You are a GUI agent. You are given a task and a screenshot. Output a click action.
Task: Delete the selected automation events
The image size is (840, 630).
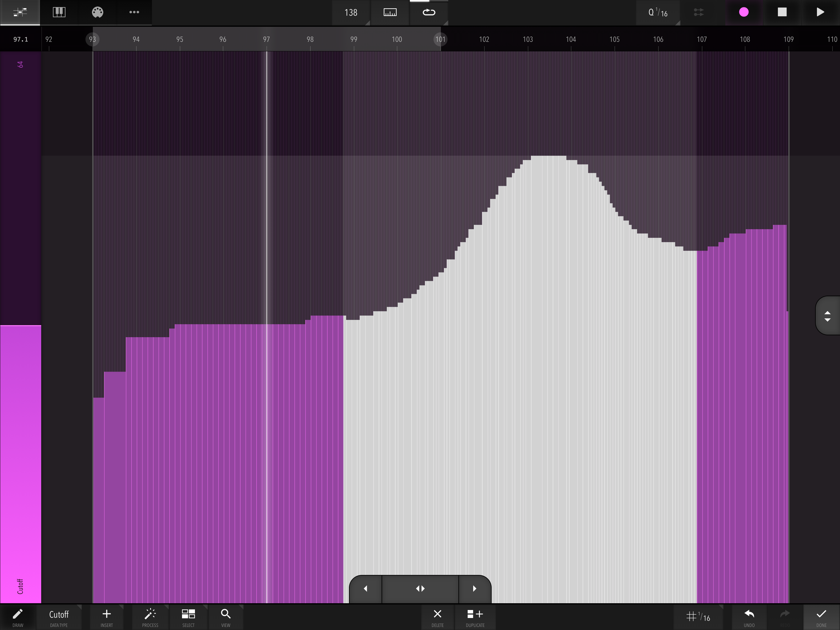437,617
